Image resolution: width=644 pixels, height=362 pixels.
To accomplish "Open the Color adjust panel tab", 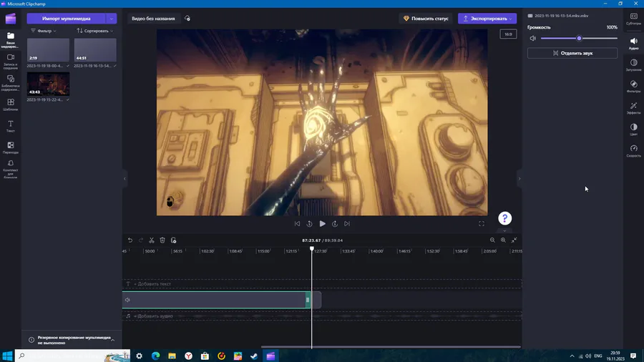I will pos(634,129).
